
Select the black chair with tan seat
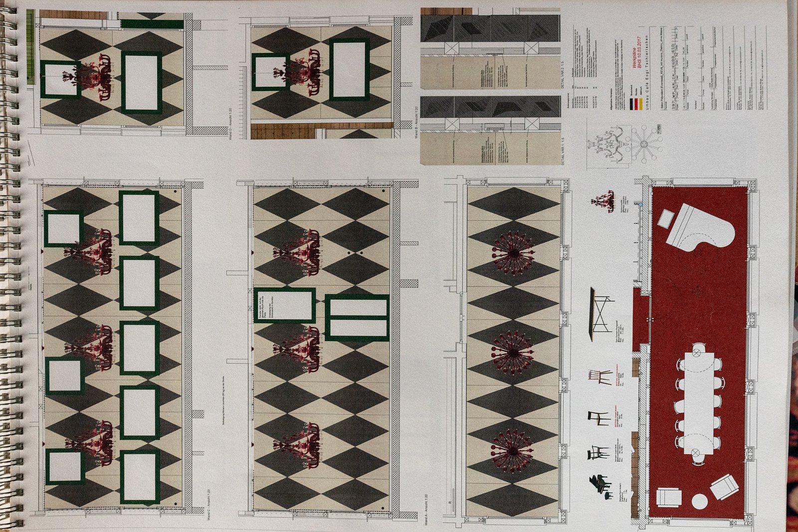(598, 417)
